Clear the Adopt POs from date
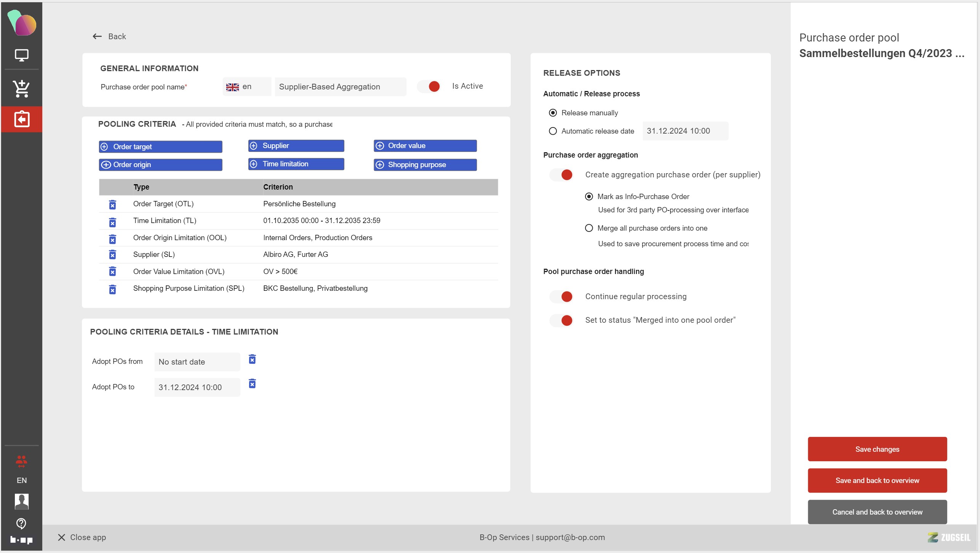This screenshot has height=553, width=980. (x=252, y=359)
